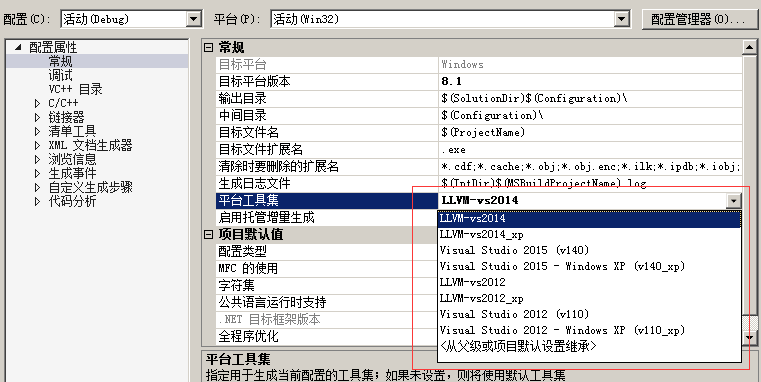Viewport: 761px width, 382px height.
Task: Click the $(ProjectName) value field
Action: tap(590, 133)
